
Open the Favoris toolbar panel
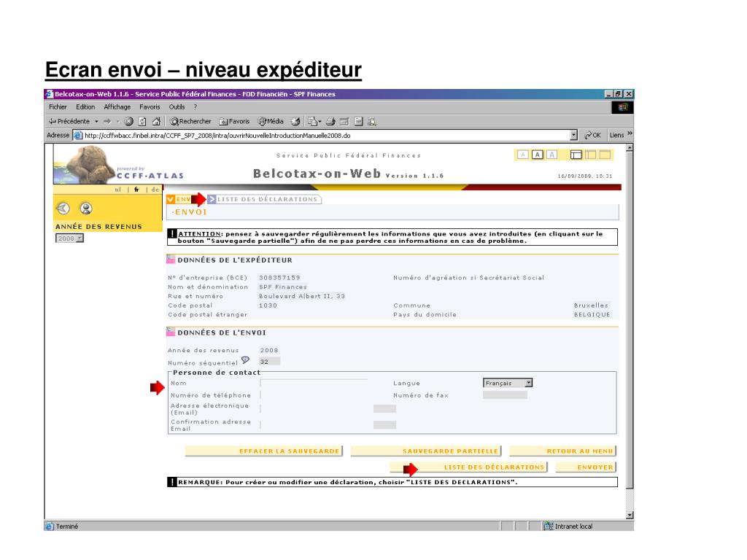(234, 122)
